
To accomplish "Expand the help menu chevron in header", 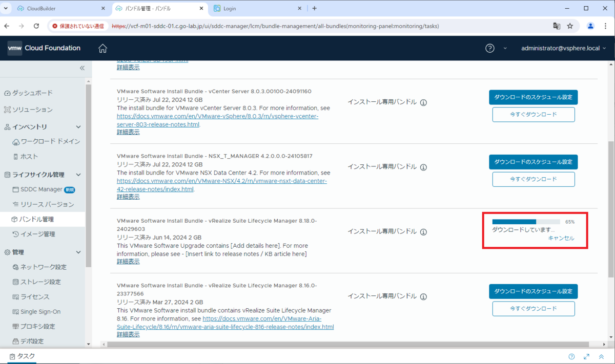I will [505, 48].
